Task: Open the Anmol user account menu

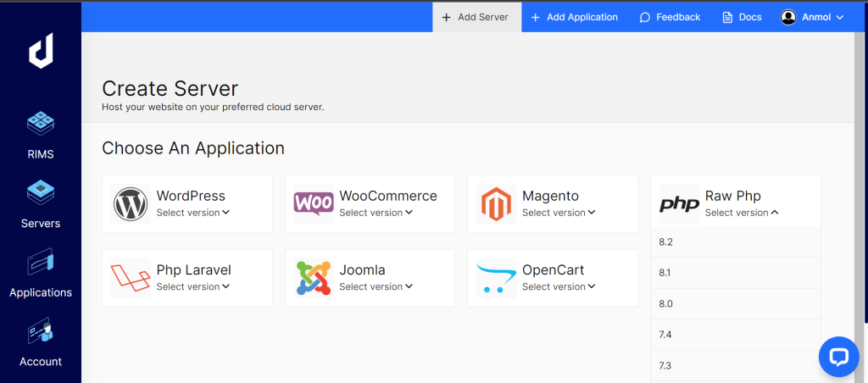Action: (x=812, y=17)
